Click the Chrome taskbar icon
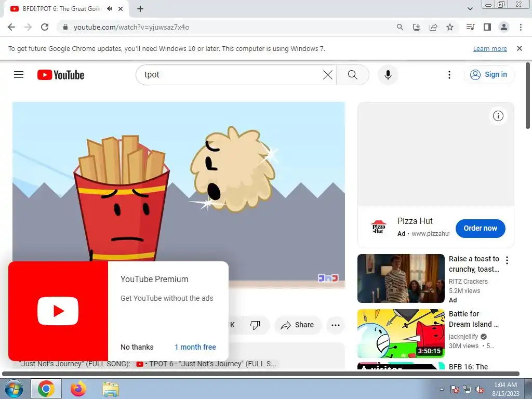Screen dimensions: 532x399 (46, 389)
